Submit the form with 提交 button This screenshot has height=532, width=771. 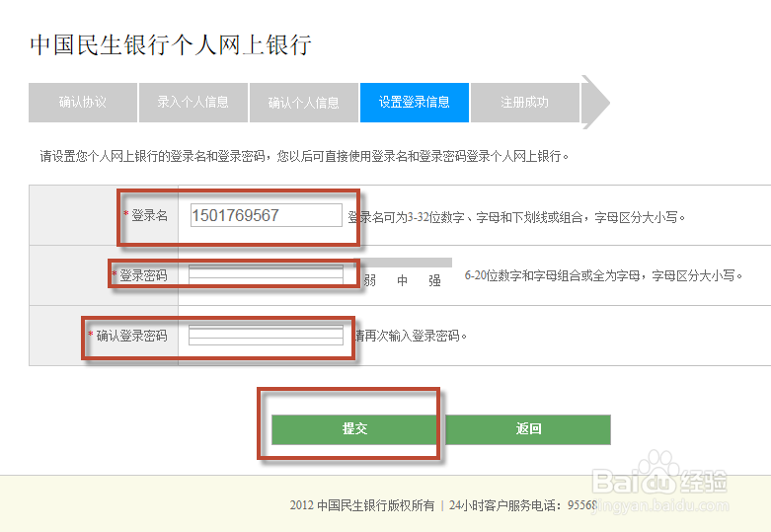pos(355,429)
